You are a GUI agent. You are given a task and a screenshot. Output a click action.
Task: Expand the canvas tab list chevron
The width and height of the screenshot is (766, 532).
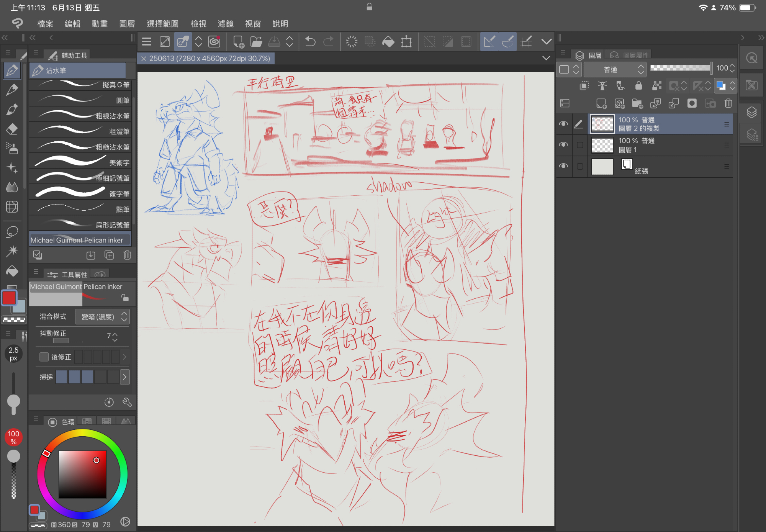tap(546, 58)
